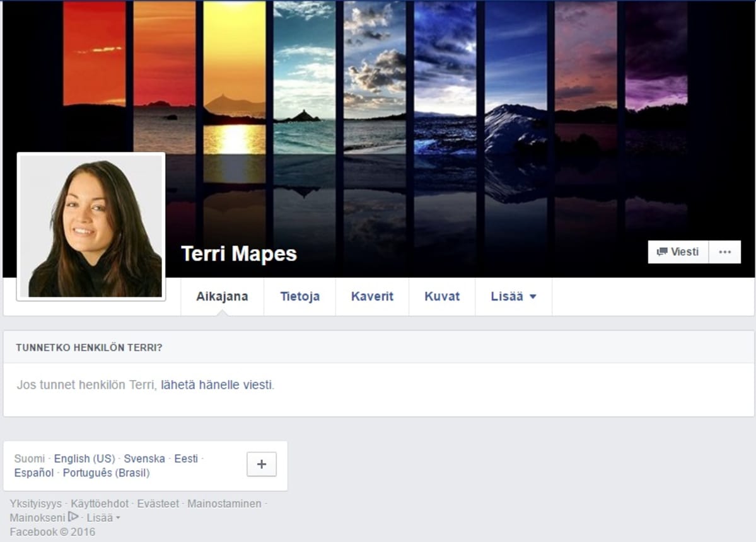The width and height of the screenshot is (756, 542).
Task: Open the three-dots more options button
Action: pyautogui.click(x=724, y=252)
